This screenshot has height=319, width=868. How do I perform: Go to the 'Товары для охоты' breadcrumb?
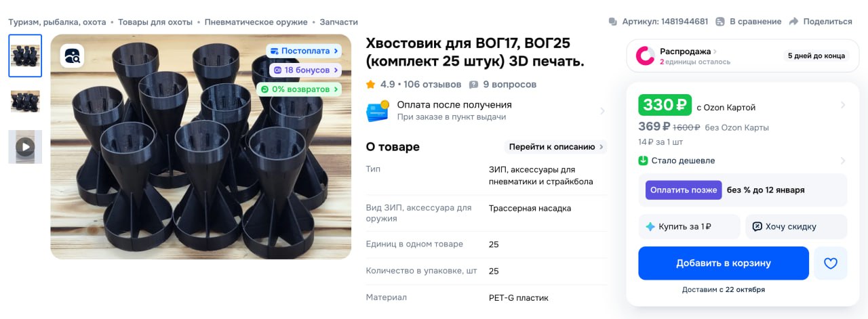[x=155, y=22]
